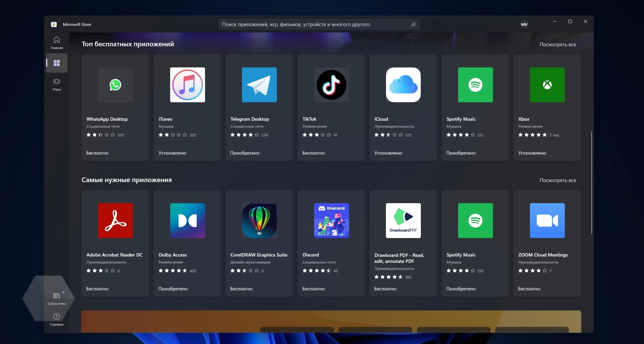Click Бесплатно on WhatsApp Desktop card
The width and height of the screenshot is (644, 344).
(97, 153)
